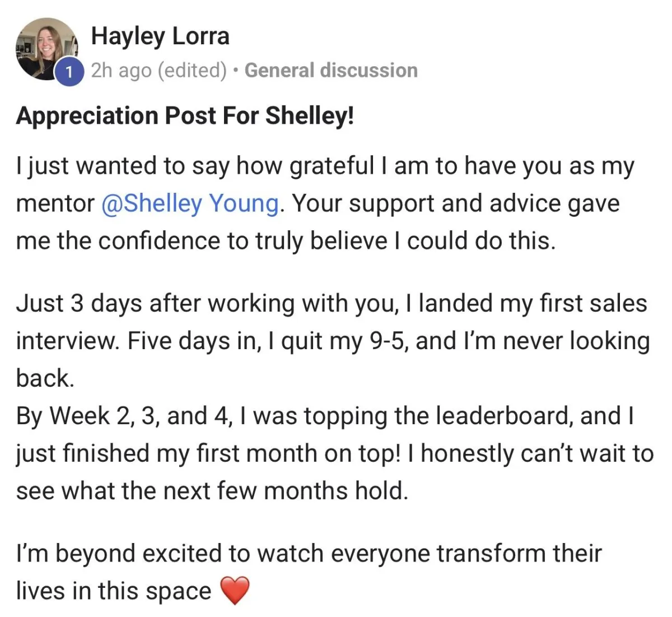Click the word 'back.' in the post
Viewport: 672px width, 617px height.
click(x=45, y=378)
